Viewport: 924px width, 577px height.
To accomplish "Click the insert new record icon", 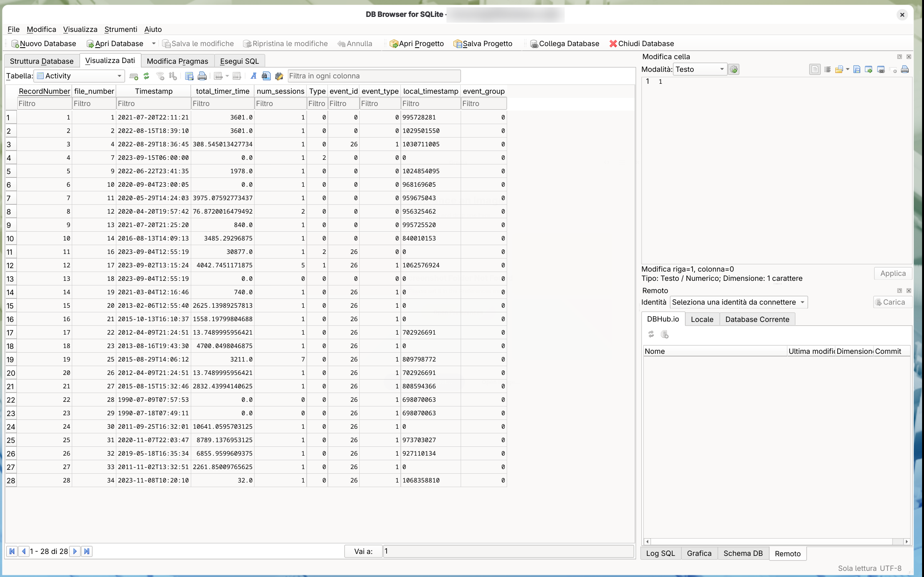I will (134, 76).
